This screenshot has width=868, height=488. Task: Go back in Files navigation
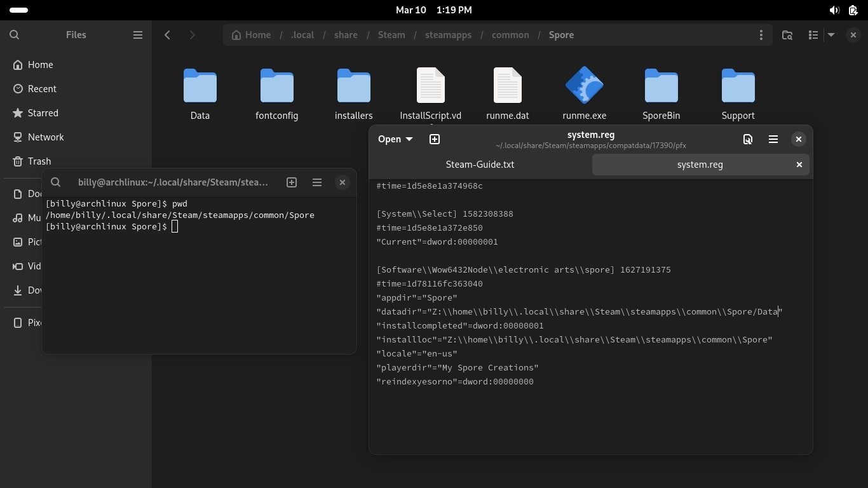click(x=168, y=35)
